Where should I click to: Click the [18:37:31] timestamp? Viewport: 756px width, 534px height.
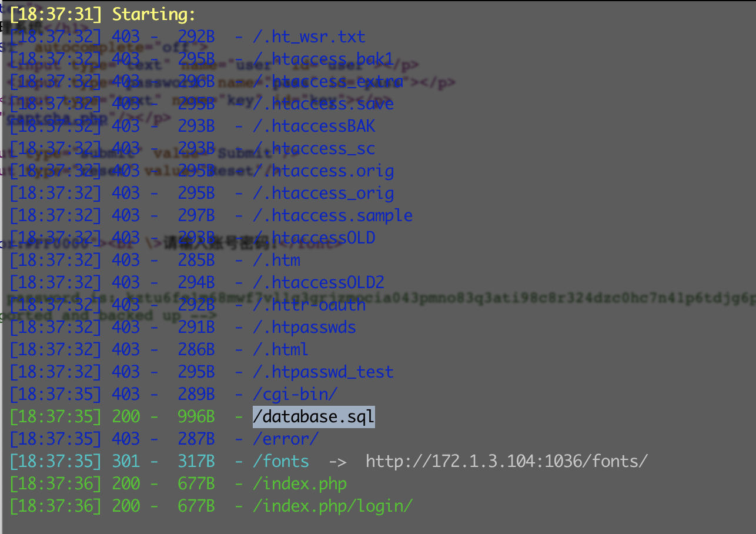[x=52, y=15]
